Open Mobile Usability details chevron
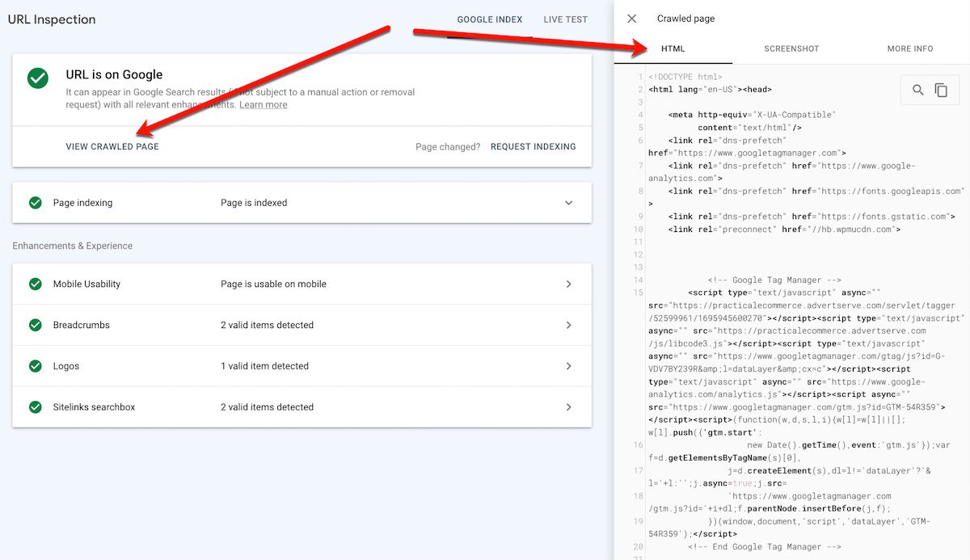 [568, 284]
